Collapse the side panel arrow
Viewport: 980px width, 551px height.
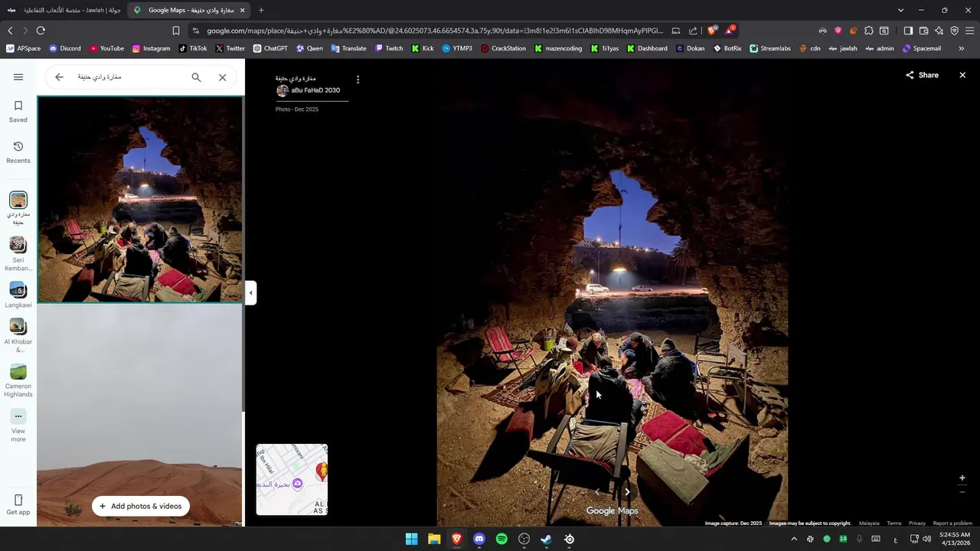[x=250, y=292]
